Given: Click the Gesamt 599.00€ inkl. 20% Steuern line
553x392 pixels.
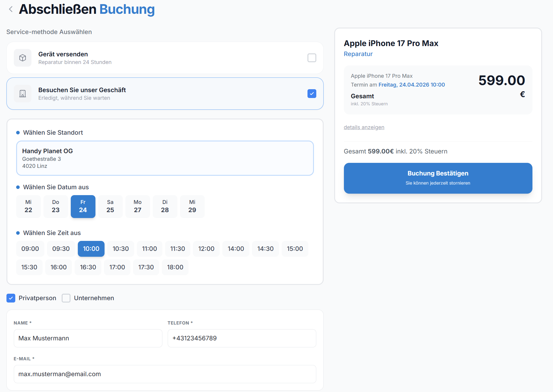Looking at the screenshot, I should [396, 151].
